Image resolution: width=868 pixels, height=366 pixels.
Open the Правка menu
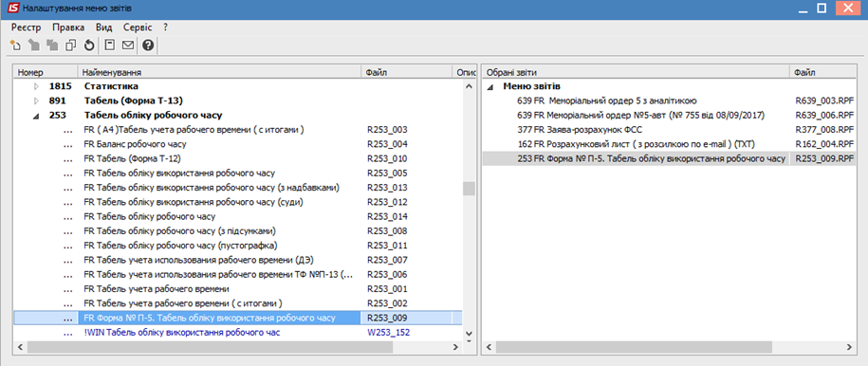point(68,27)
